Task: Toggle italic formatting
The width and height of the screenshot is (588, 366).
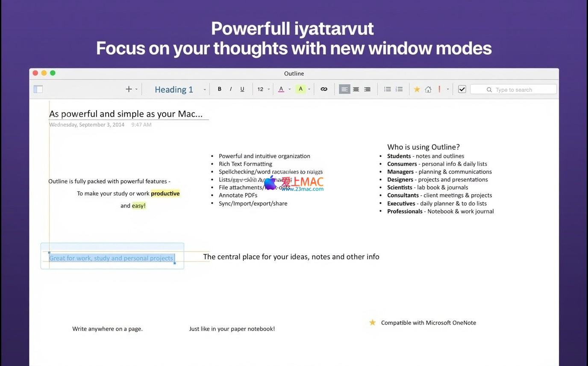Action: [231, 89]
